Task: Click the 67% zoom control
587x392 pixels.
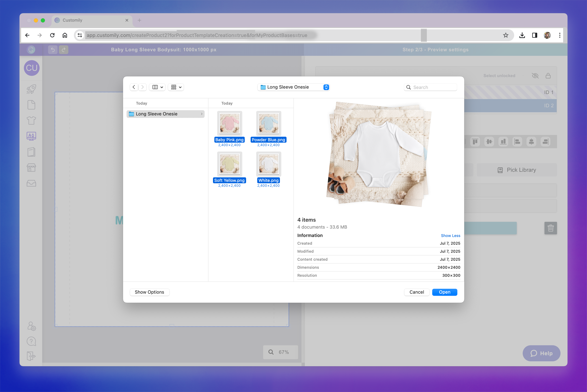Action: tap(280, 352)
